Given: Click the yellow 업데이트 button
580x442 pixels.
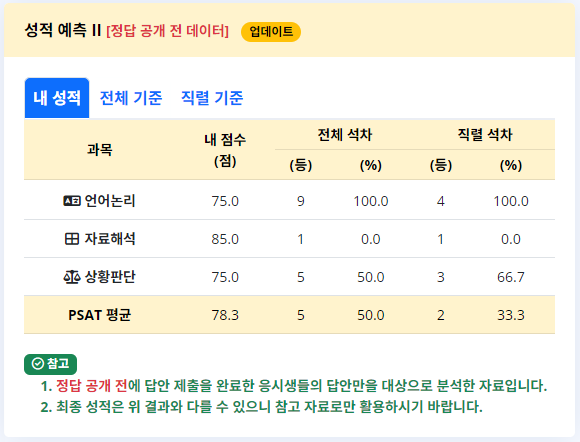Looking at the screenshot, I should pyautogui.click(x=271, y=32).
